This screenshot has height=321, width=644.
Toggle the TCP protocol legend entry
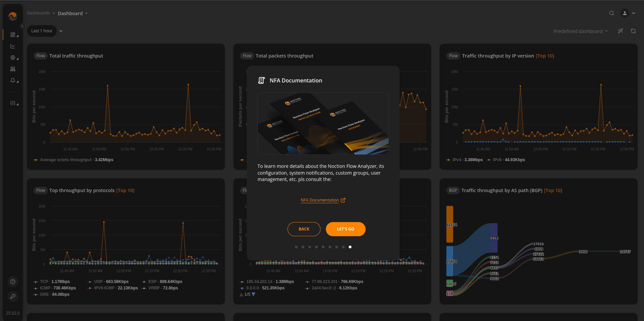(x=52, y=282)
